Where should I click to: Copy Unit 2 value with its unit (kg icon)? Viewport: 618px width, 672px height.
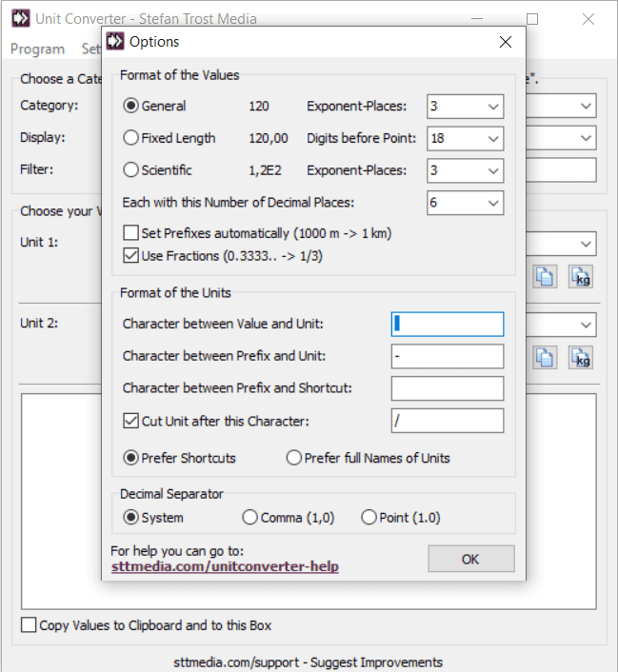pos(581,357)
